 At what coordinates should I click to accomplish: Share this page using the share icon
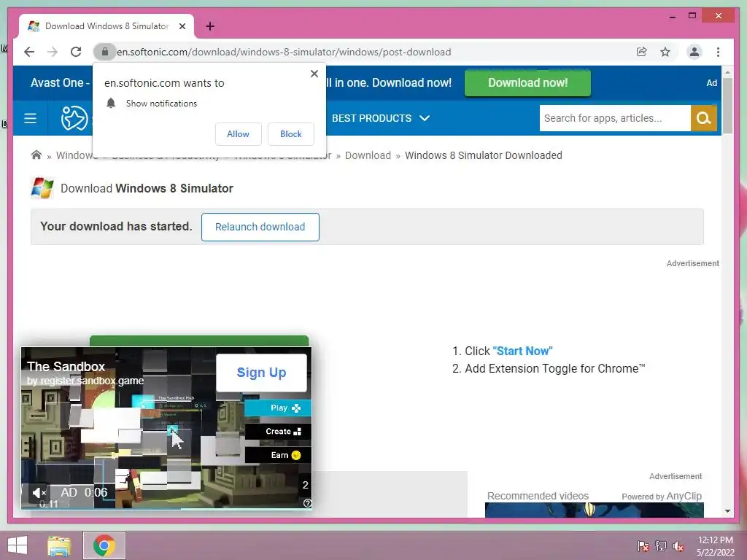[642, 52]
